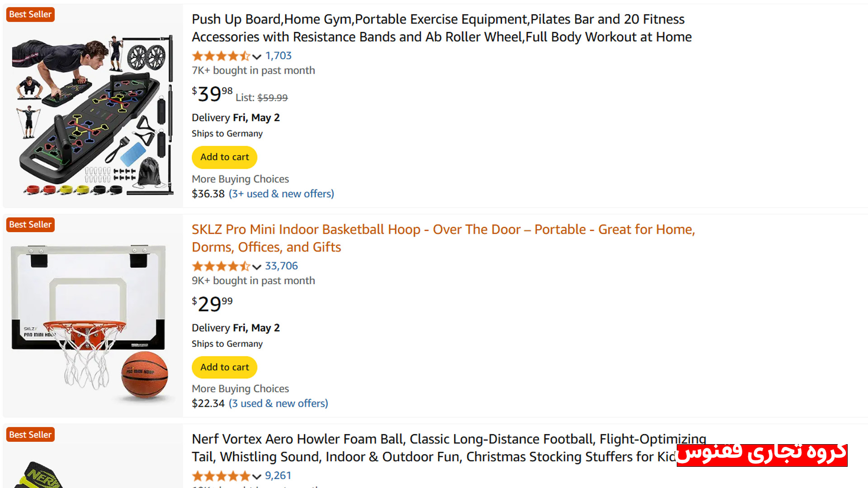This screenshot has width=868, height=488.
Task: Open the 9,261 reviews link
Action: (x=278, y=475)
